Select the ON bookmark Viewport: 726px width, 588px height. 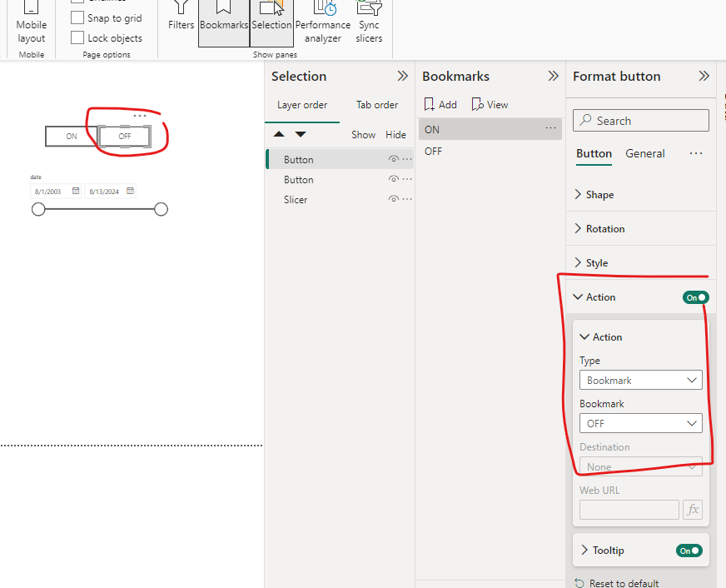(490, 129)
